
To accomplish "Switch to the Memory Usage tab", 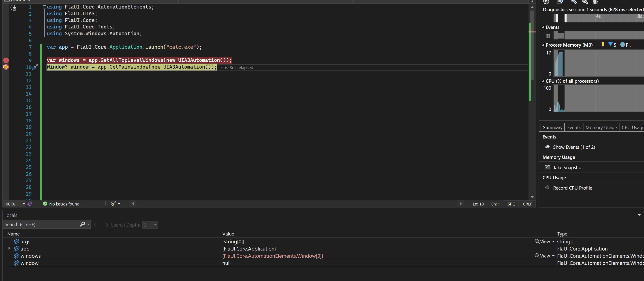I will 601,127.
